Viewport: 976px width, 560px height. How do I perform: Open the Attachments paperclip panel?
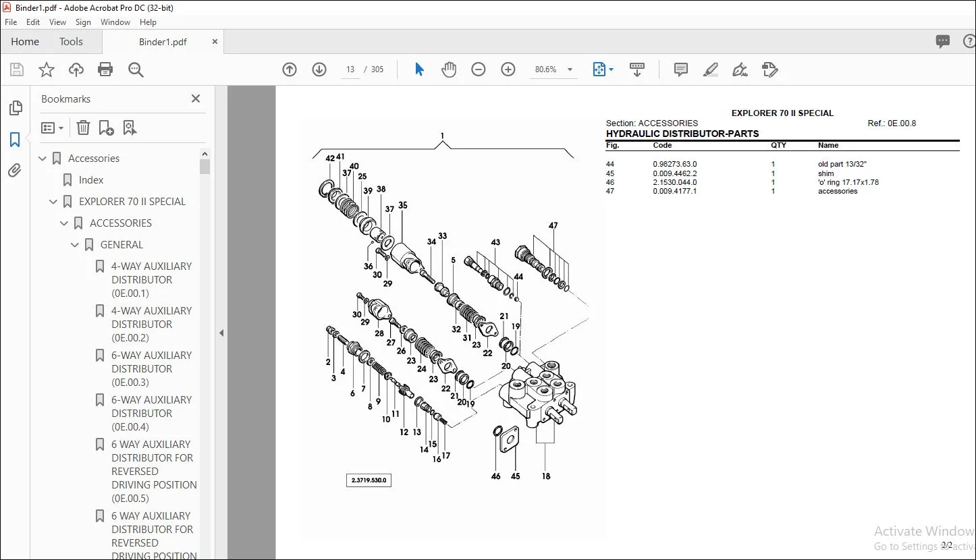coord(15,171)
